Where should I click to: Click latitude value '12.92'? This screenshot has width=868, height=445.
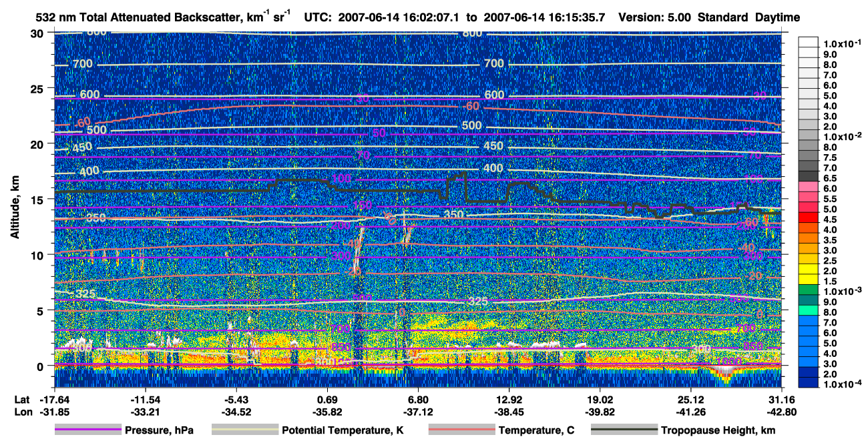[x=509, y=399]
